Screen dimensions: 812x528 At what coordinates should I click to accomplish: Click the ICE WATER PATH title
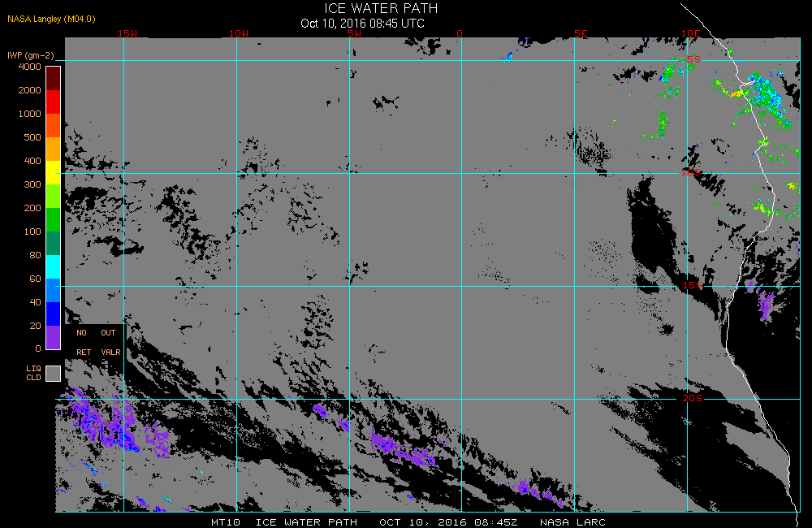(x=381, y=9)
